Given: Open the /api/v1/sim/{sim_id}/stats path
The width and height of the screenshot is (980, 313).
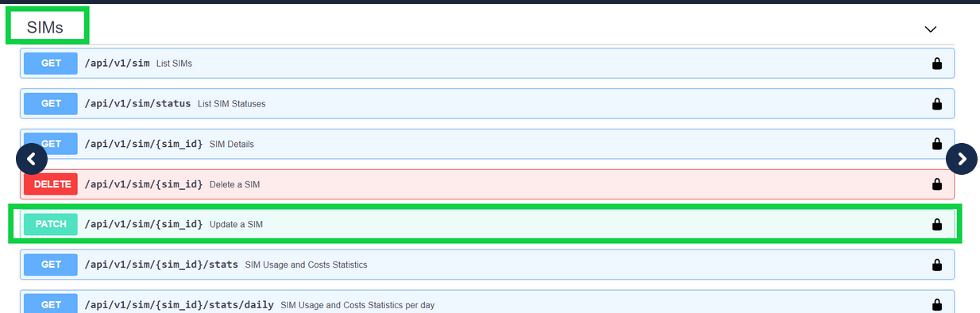Looking at the screenshot, I should coord(161,265).
